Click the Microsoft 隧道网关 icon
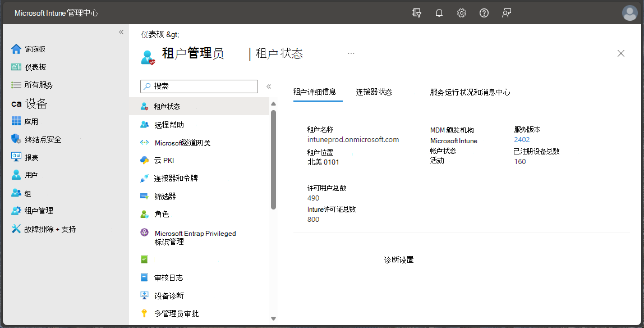This screenshot has width=644, height=328. [x=144, y=143]
